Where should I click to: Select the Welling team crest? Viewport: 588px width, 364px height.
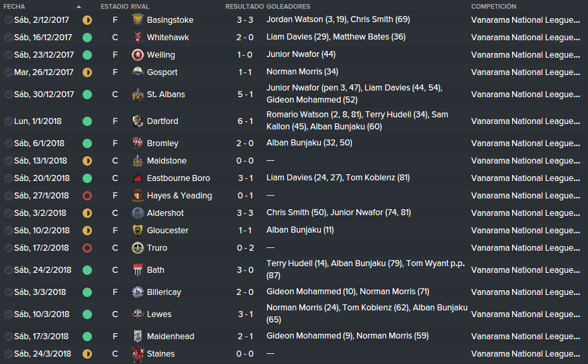tap(138, 55)
